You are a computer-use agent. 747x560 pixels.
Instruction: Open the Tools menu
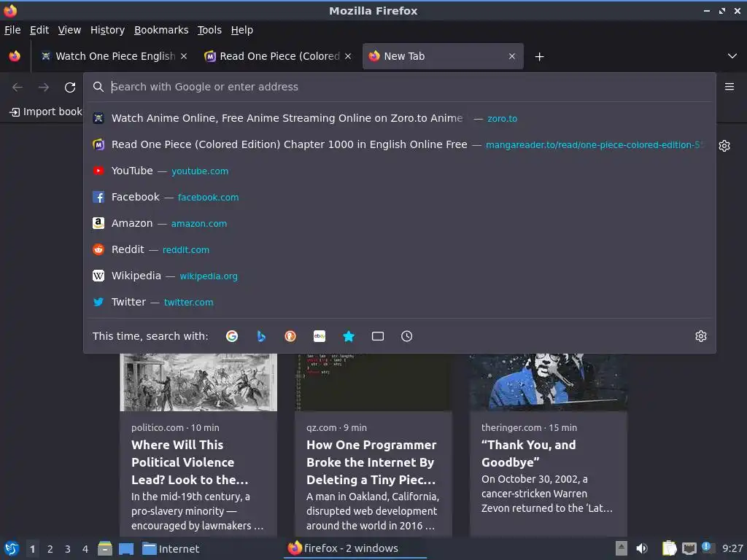coord(209,30)
